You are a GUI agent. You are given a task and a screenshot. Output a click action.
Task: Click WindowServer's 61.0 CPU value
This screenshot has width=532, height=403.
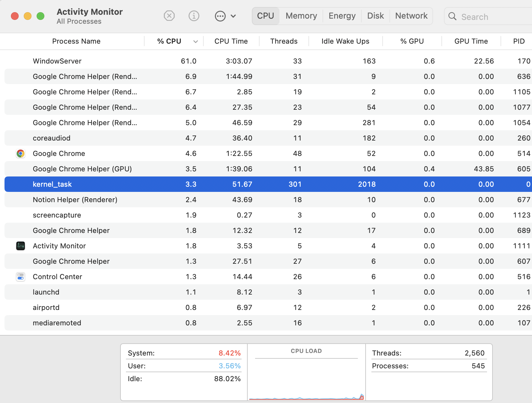coord(189,61)
